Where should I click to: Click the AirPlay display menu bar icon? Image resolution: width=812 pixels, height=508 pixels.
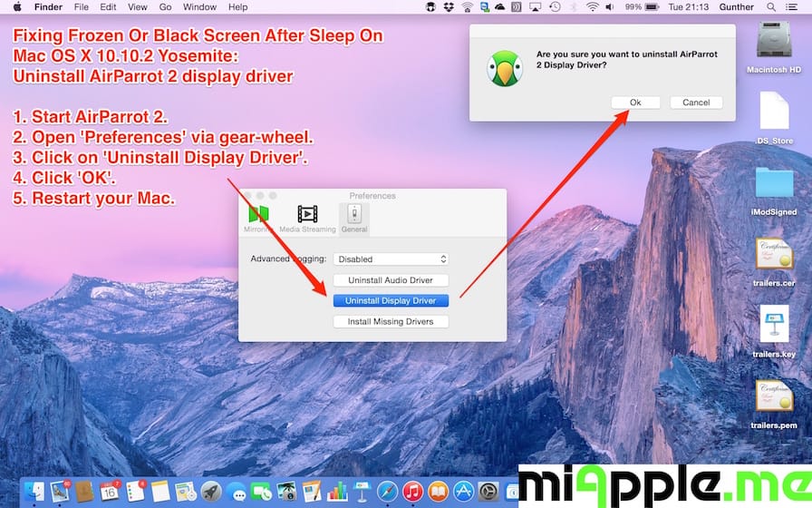coord(535,6)
